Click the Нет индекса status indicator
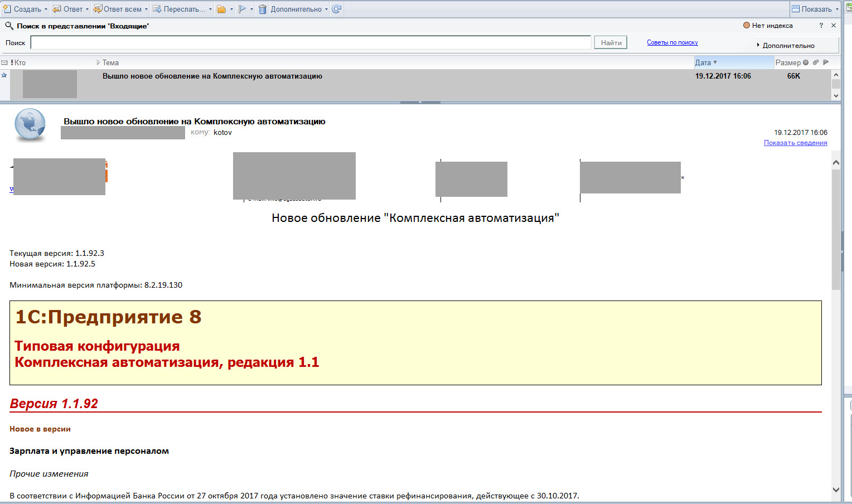852x504 pixels. [x=768, y=26]
